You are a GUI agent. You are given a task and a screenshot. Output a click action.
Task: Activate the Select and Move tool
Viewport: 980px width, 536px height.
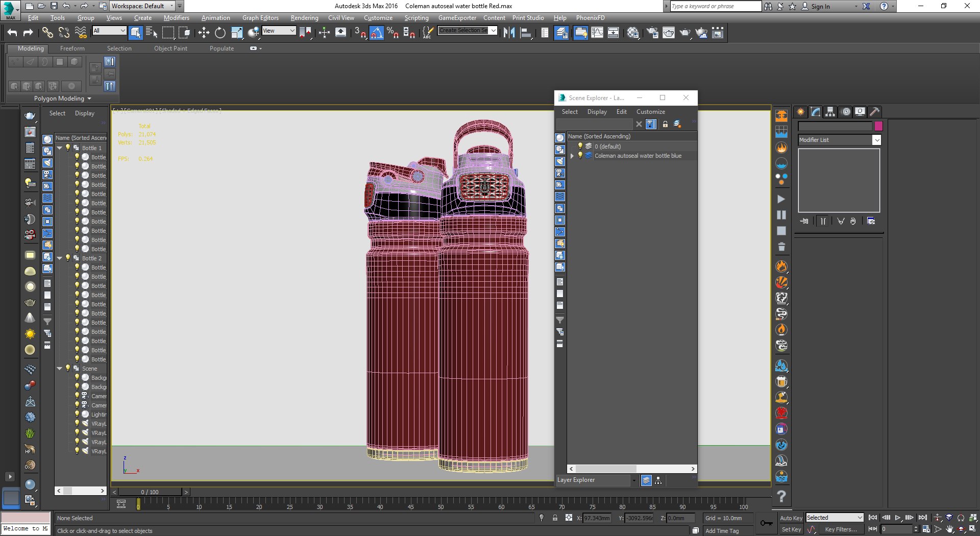coord(204,33)
